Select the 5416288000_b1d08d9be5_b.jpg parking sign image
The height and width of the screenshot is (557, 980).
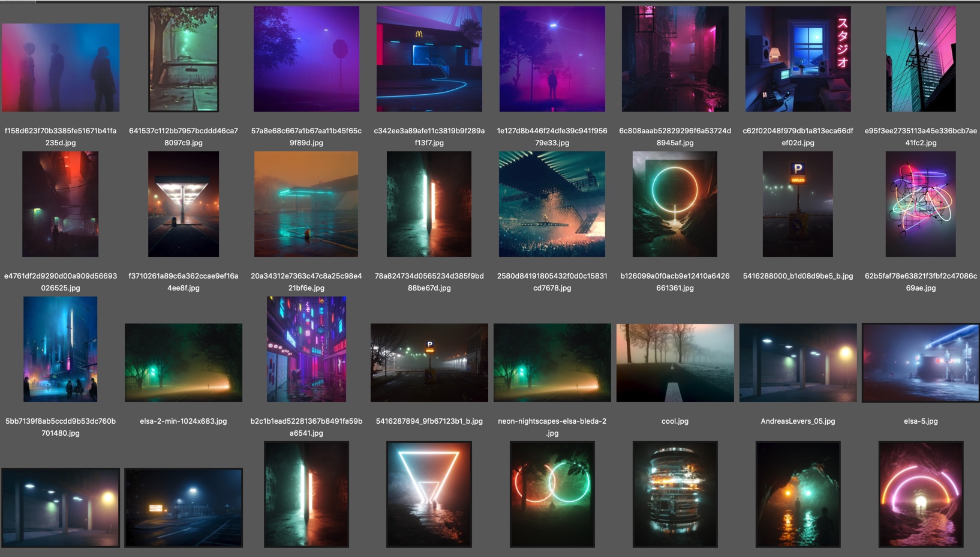click(x=798, y=204)
